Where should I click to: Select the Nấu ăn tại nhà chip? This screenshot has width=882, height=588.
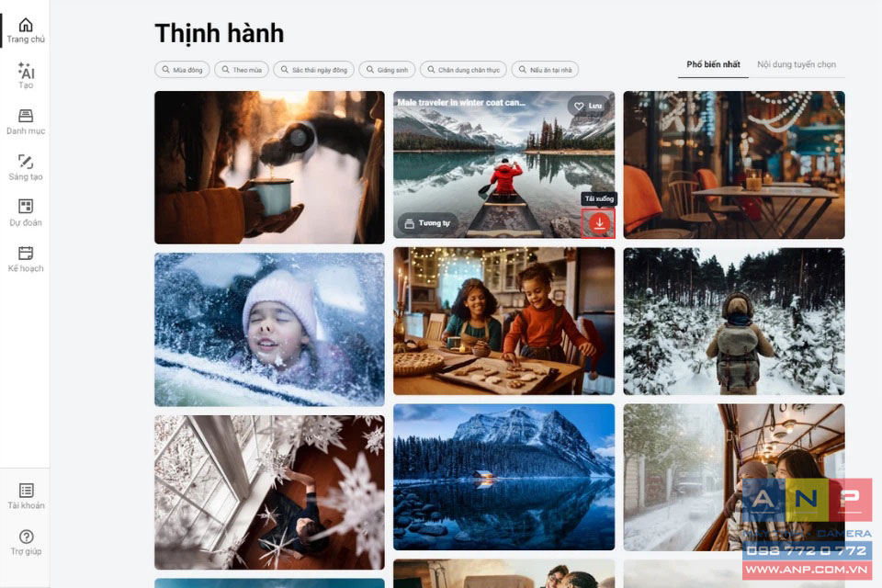click(x=545, y=70)
